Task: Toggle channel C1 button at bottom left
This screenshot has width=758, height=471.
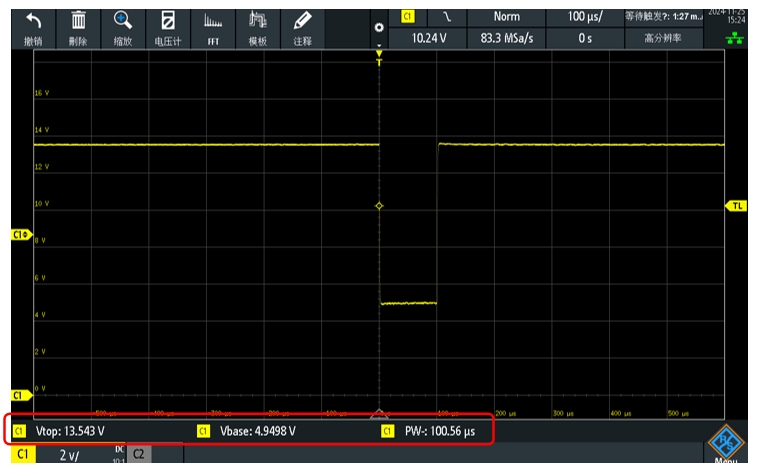Action: click(x=22, y=455)
